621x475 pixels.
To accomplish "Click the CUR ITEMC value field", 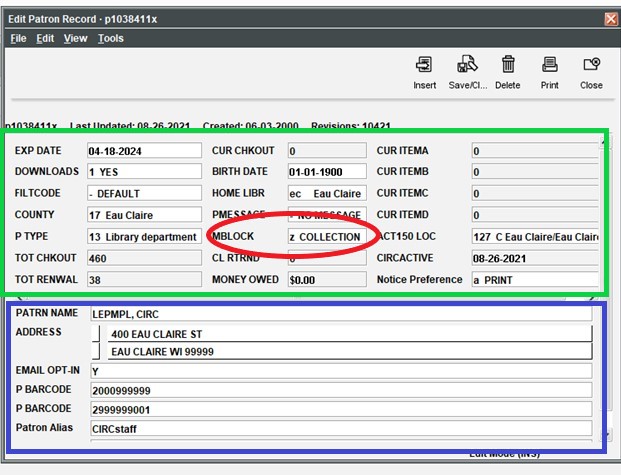I will pyautogui.click(x=535, y=193).
